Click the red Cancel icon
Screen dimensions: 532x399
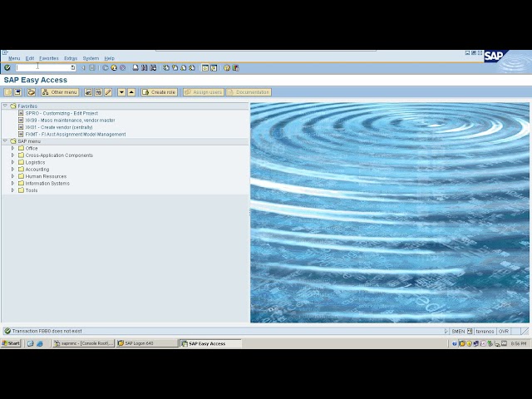coord(122,68)
